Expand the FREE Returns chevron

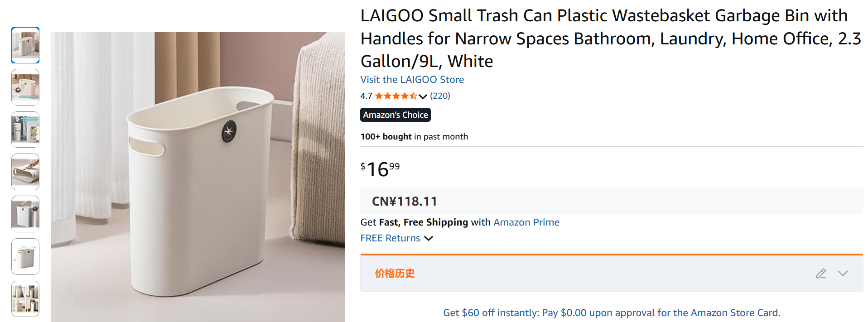[x=429, y=238]
